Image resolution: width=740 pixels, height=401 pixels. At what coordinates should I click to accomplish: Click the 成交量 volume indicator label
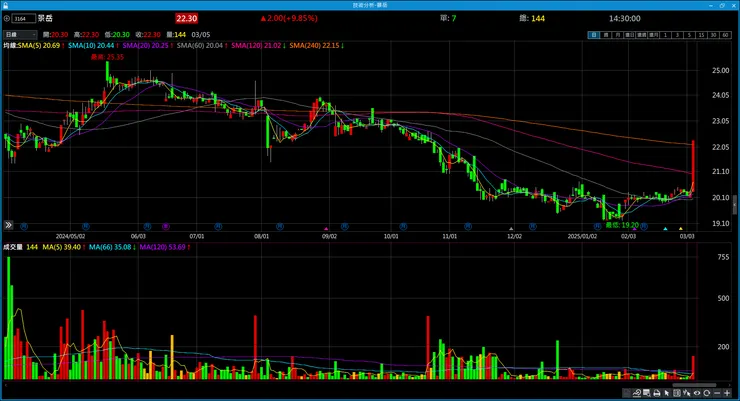[13, 247]
